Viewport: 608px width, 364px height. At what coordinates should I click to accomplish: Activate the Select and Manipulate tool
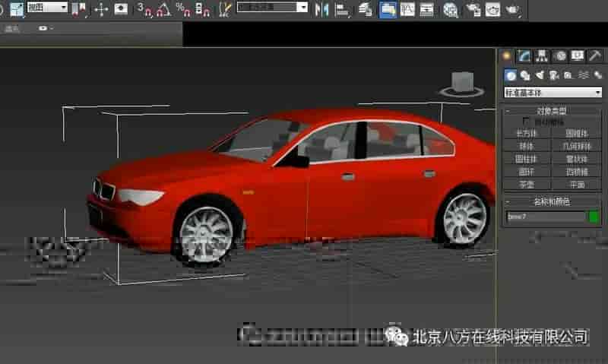pos(101,9)
